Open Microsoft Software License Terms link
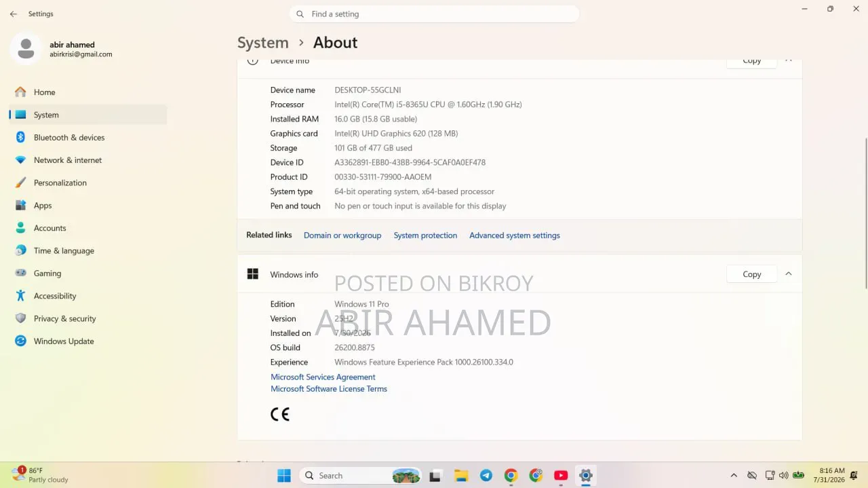Viewport: 868px width, 488px height. (329, 389)
